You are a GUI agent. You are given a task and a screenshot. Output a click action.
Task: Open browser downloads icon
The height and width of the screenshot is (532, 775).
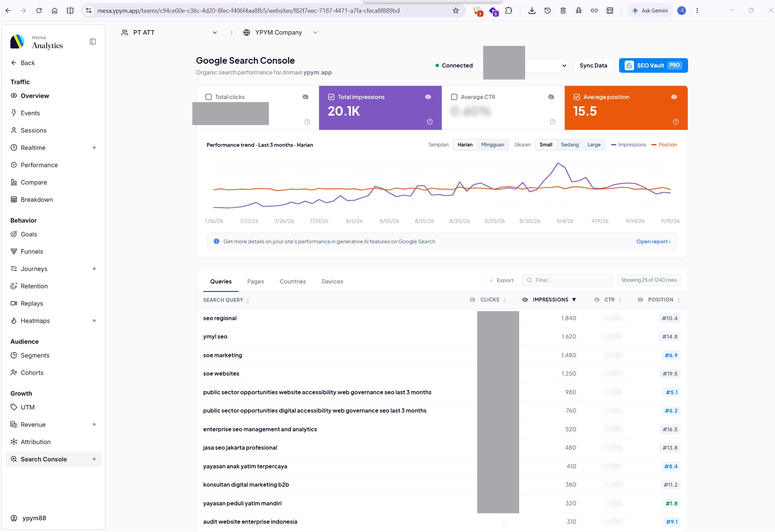coord(532,11)
